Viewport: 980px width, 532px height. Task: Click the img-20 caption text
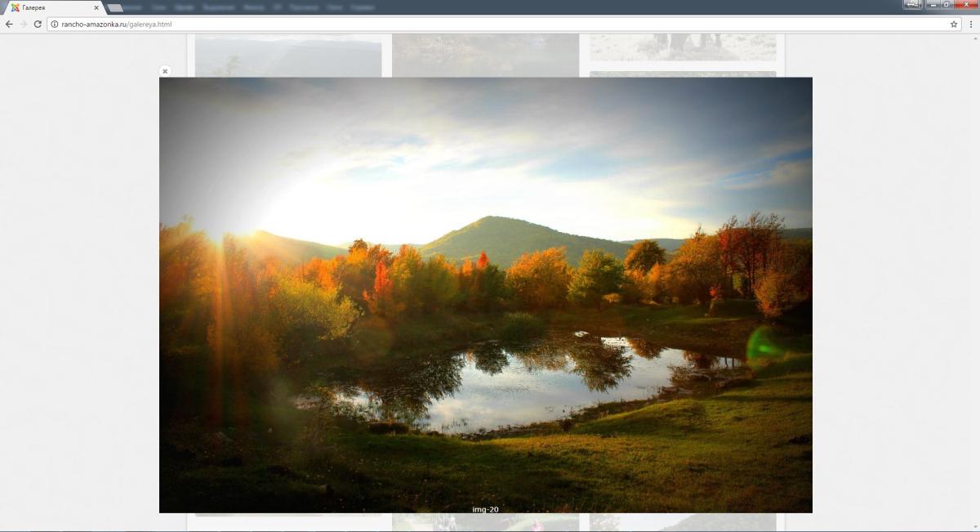point(485,509)
